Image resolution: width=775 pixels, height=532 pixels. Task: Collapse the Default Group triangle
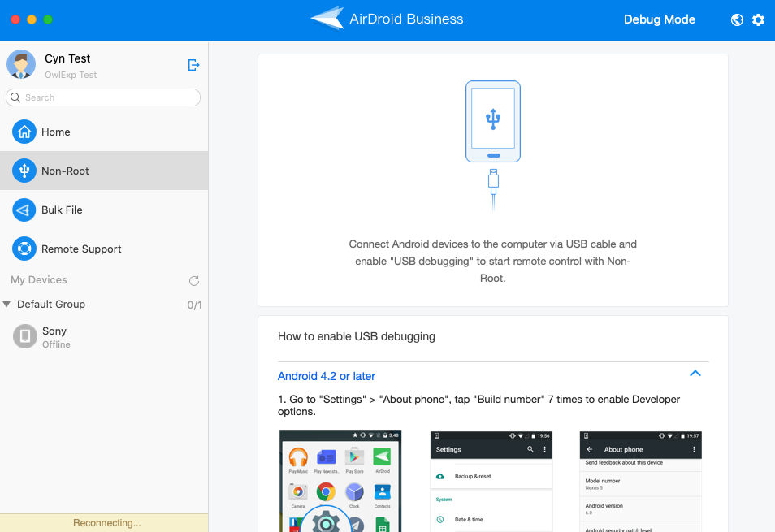pos(6,305)
